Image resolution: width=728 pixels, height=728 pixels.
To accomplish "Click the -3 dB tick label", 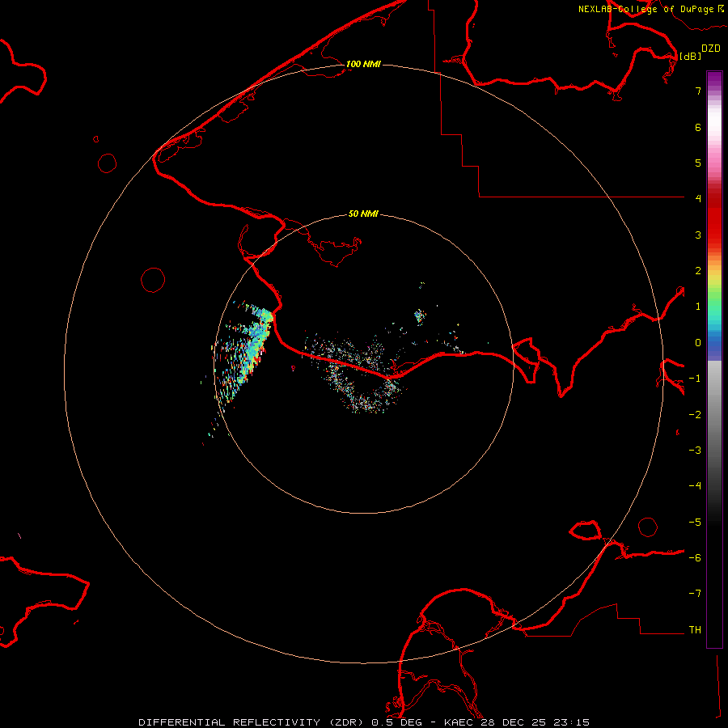I will pos(695,451).
